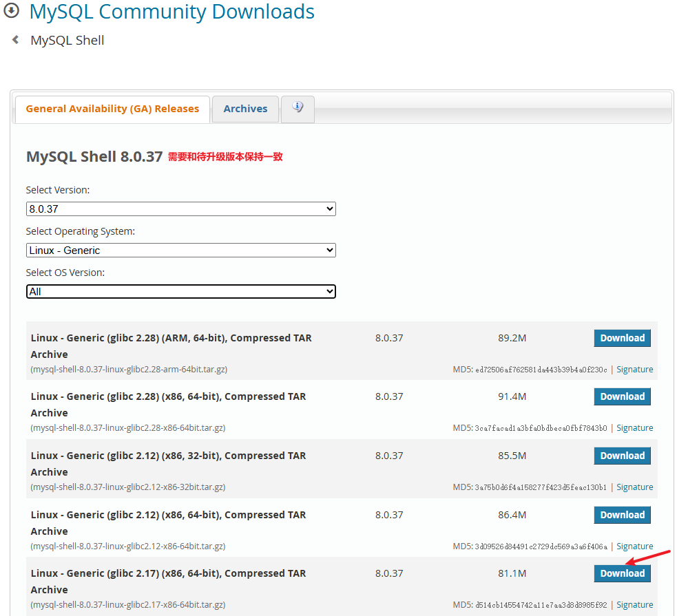Open Signature link for glibc 2.12 32-bit archive
Screen dimensions: 688x616
click(634, 487)
